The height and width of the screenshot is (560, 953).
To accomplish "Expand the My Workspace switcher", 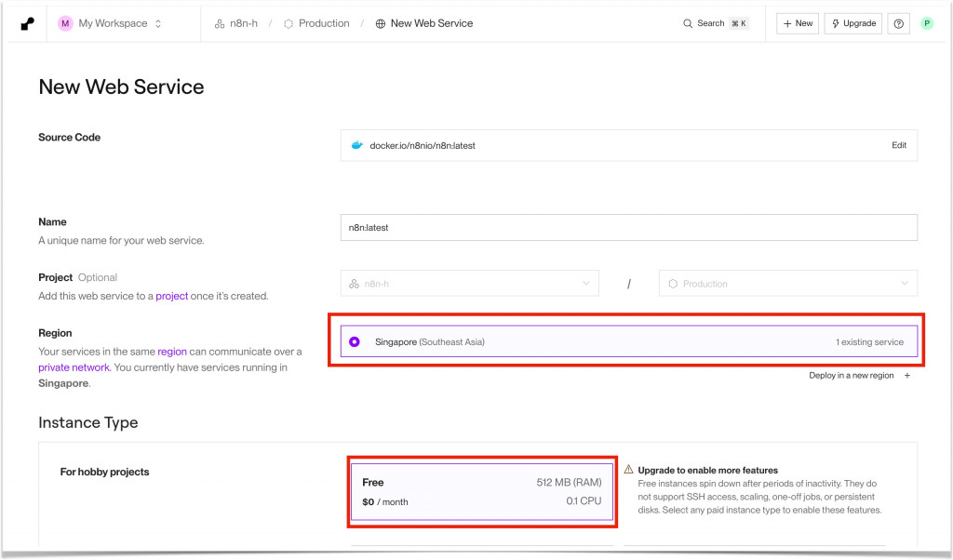I will [x=157, y=23].
